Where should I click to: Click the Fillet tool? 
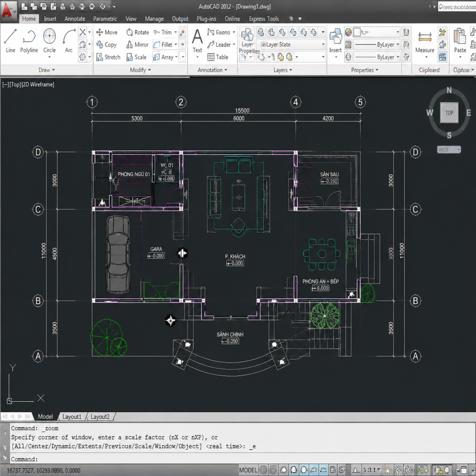[163, 45]
